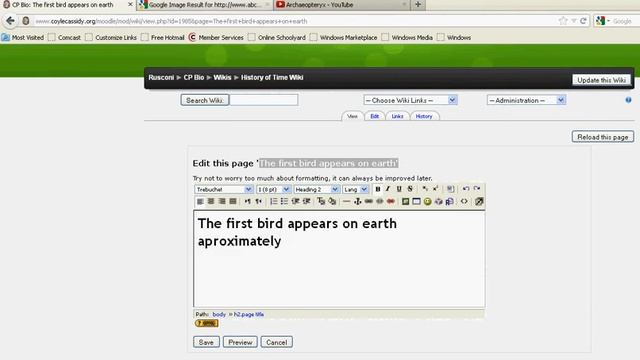Undo the last edit
Image resolution: width=640 pixels, height=360 pixels.
(x=466, y=189)
